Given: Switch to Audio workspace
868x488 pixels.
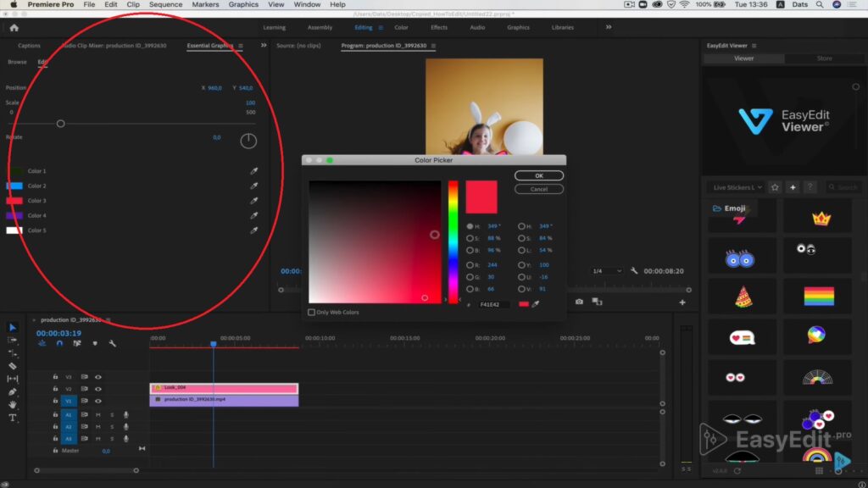Looking at the screenshot, I should tap(477, 28).
